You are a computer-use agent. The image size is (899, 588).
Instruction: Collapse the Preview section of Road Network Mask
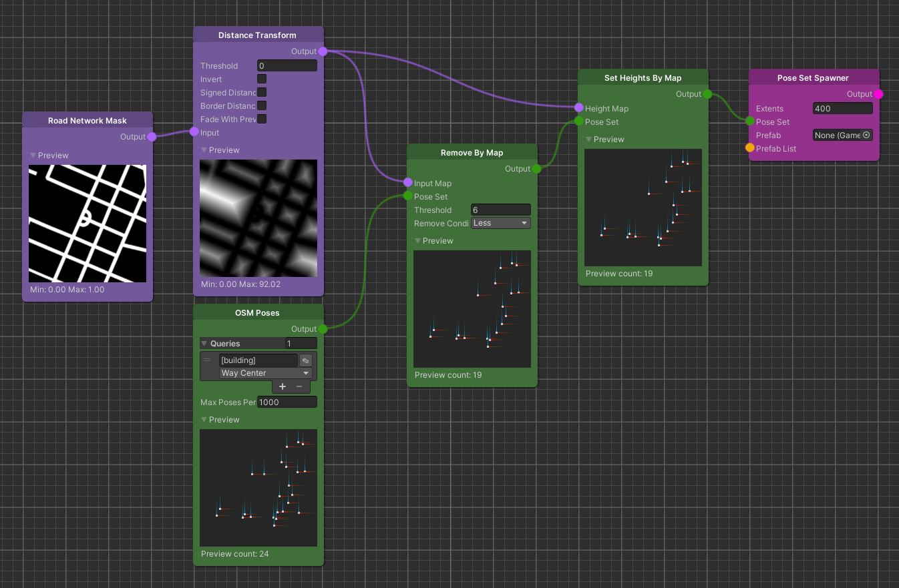click(x=33, y=156)
